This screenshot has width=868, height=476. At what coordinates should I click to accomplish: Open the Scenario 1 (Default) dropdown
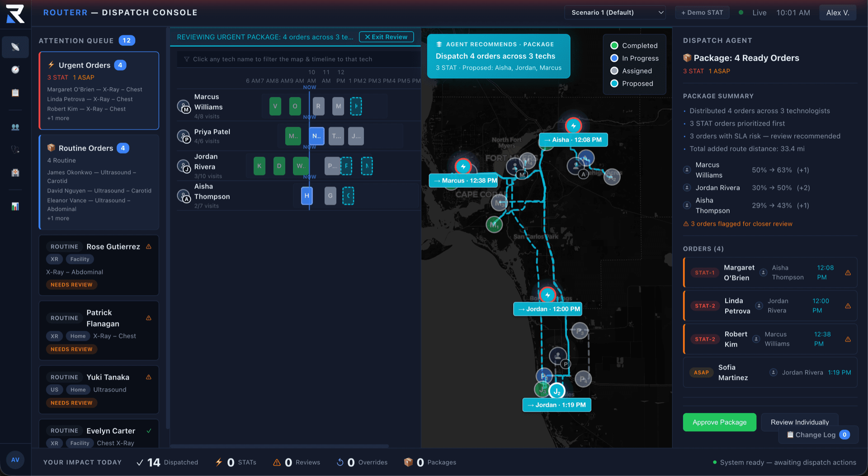tap(615, 12)
